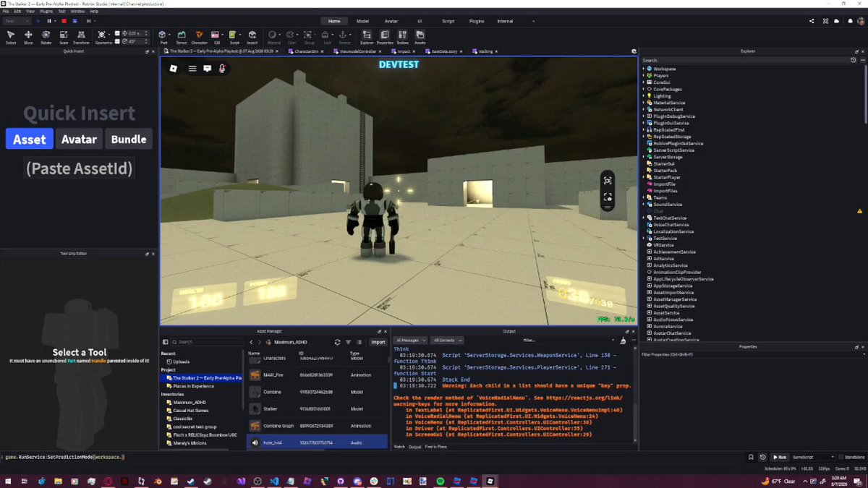
Task: Click the Bundle button in Quick Insert
Action: (x=129, y=140)
